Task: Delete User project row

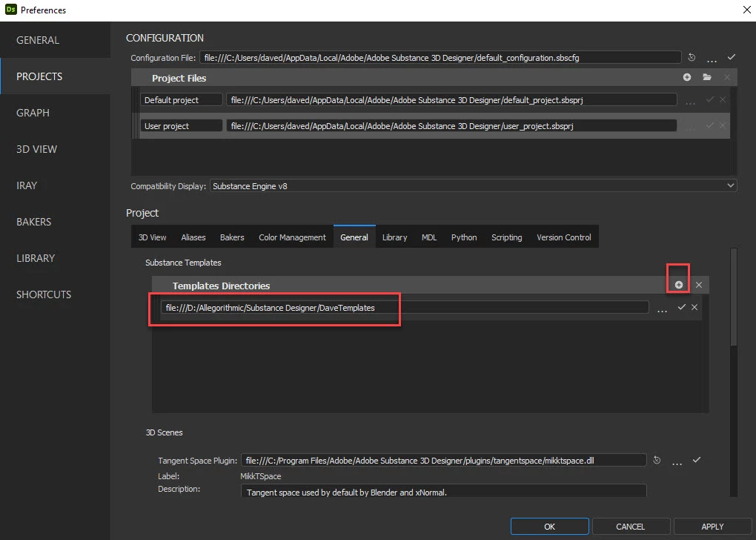Action: click(x=722, y=125)
